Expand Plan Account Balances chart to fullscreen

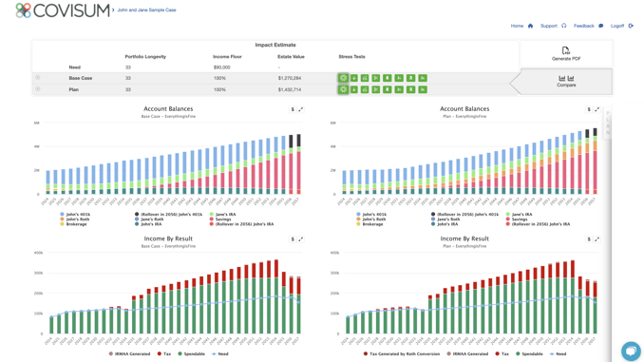tap(597, 109)
